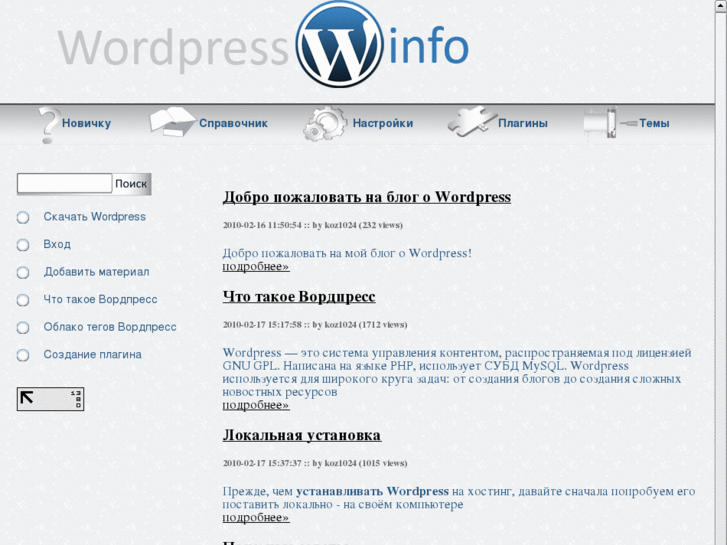Viewport: 727px width, 545px height.
Task: Click the Поиск search button
Action: (131, 184)
